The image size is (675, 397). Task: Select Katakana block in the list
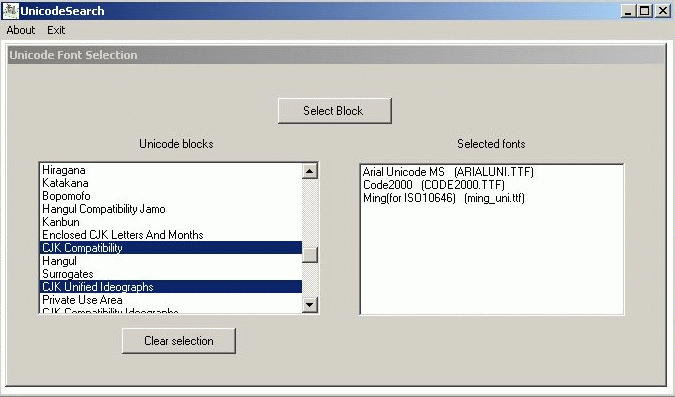(171, 183)
